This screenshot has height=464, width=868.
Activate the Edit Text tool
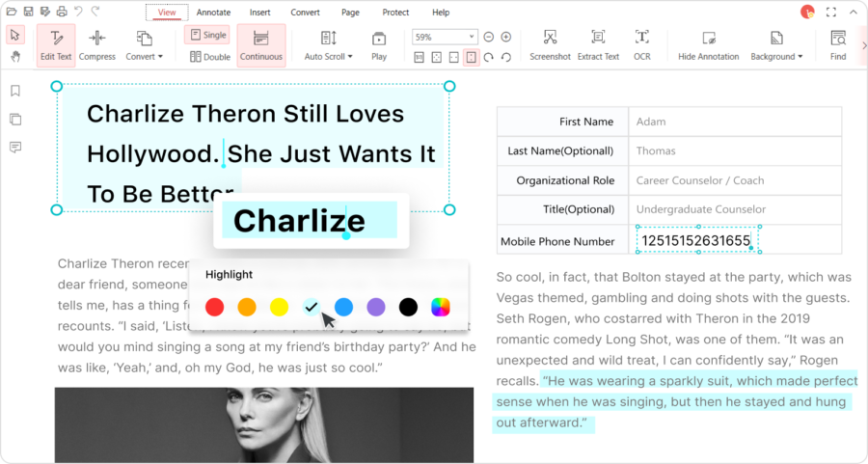click(56, 46)
